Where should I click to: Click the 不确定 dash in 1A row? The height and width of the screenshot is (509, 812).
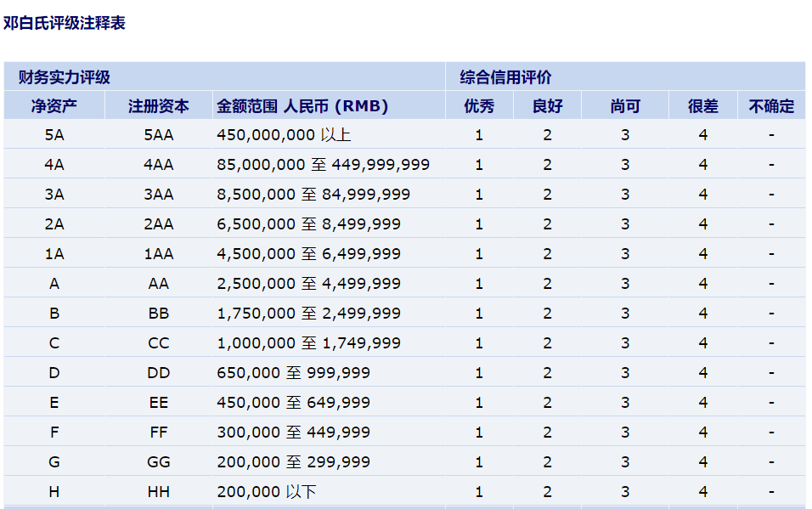pyautogui.click(x=771, y=253)
